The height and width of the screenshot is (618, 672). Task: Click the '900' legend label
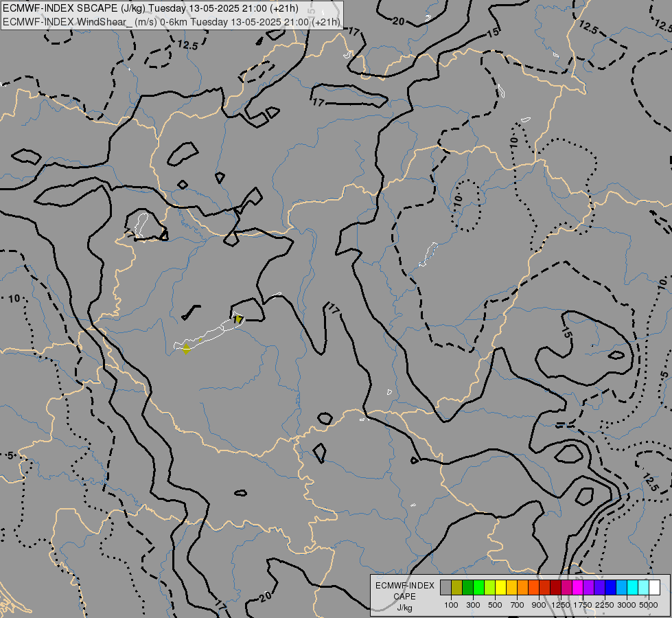click(539, 605)
